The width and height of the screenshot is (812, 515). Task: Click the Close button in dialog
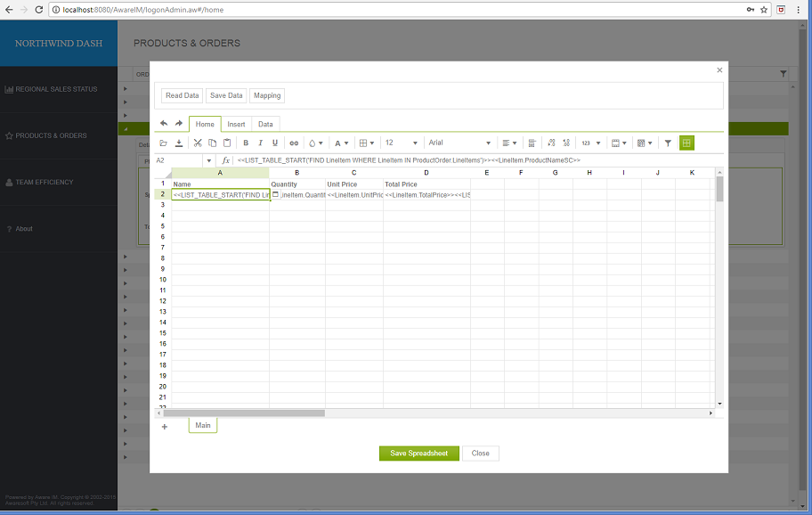[x=481, y=454]
